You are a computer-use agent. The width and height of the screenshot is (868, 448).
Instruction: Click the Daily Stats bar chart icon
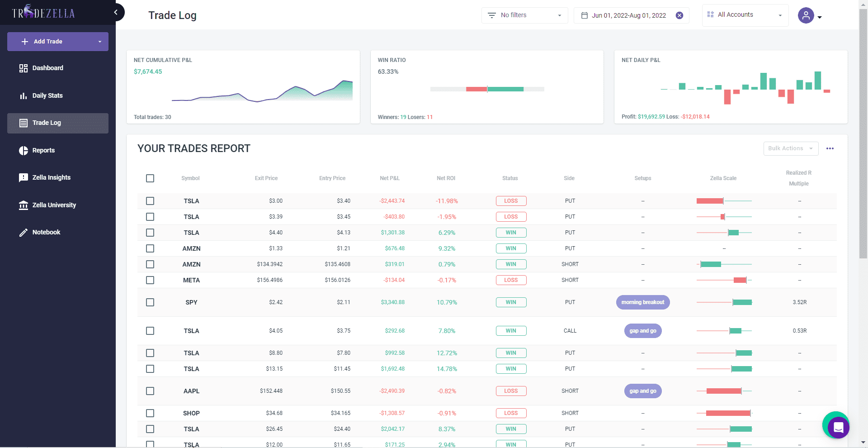click(x=24, y=96)
